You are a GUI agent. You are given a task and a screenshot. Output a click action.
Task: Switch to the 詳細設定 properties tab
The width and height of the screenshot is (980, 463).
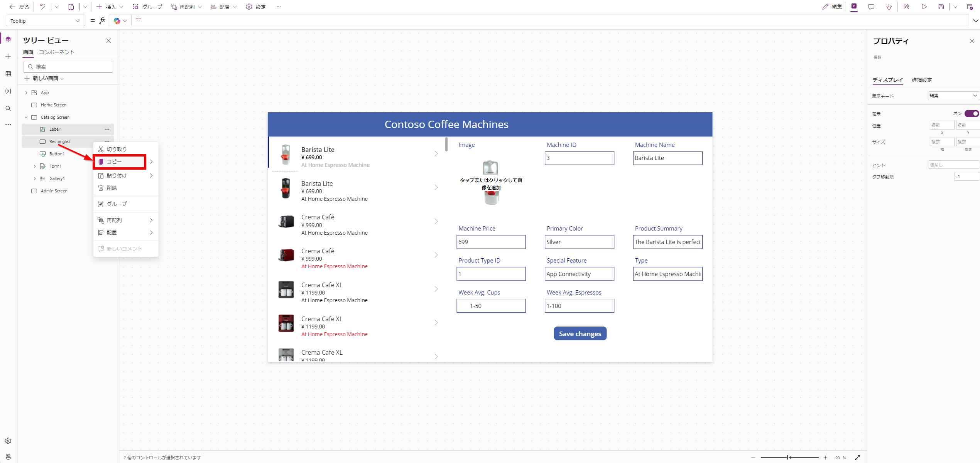point(922,80)
